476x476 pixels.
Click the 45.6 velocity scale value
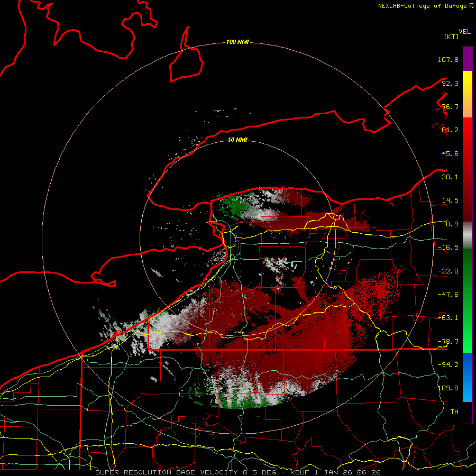coord(450,153)
